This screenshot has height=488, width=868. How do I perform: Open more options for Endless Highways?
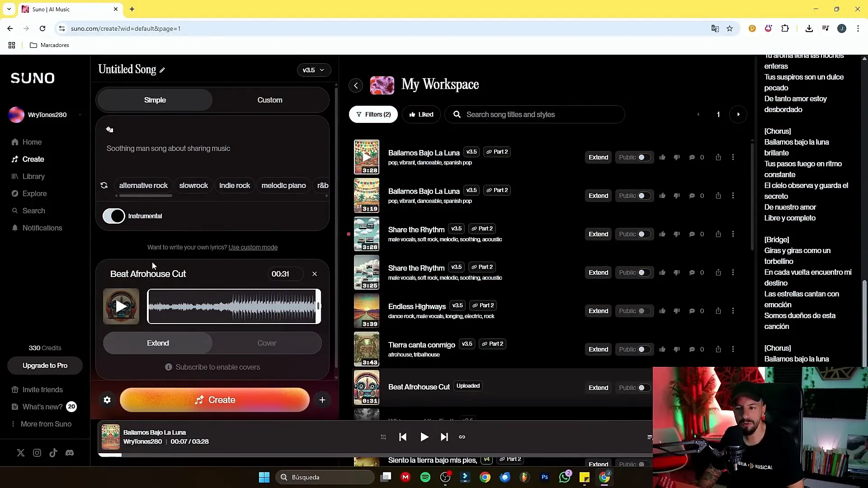[733, 311]
